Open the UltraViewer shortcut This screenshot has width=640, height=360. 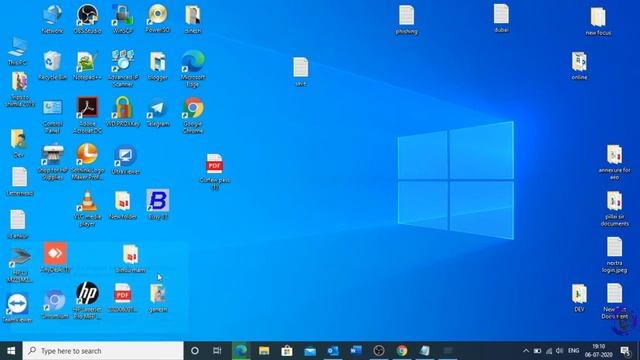pyautogui.click(x=125, y=159)
